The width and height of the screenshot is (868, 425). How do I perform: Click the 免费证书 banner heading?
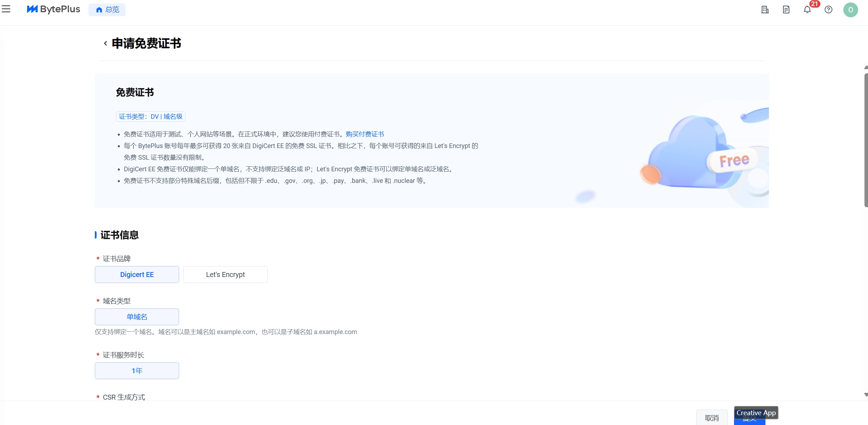click(x=135, y=92)
